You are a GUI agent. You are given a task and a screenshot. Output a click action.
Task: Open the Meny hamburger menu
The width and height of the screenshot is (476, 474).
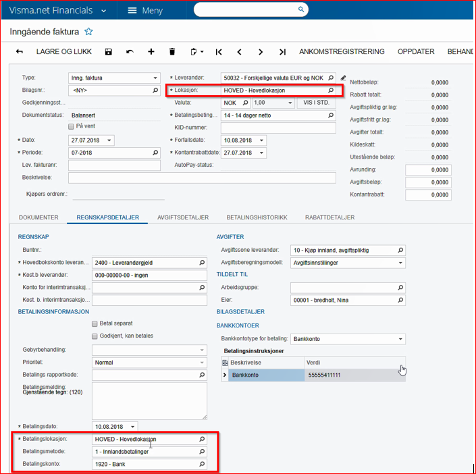145,10
